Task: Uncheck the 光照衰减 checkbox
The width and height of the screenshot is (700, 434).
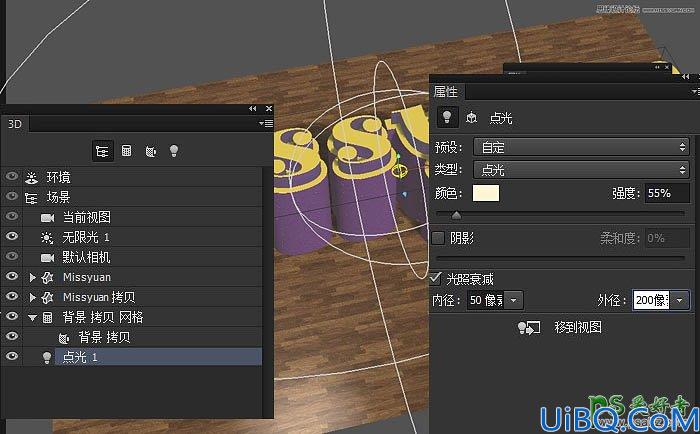Action: pyautogui.click(x=436, y=279)
